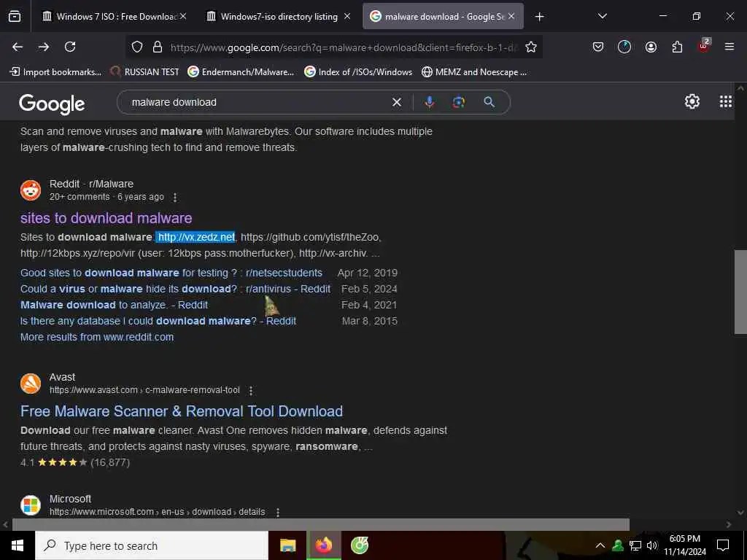Image resolution: width=747 pixels, height=560 pixels.
Task: Open Firefox application hamburger menu
Action: [x=729, y=47]
